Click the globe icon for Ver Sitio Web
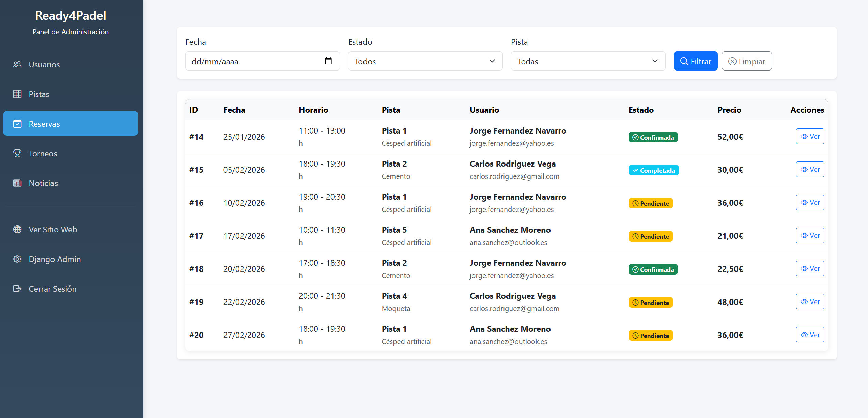This screenshot has width=868, height=418. 17,229
